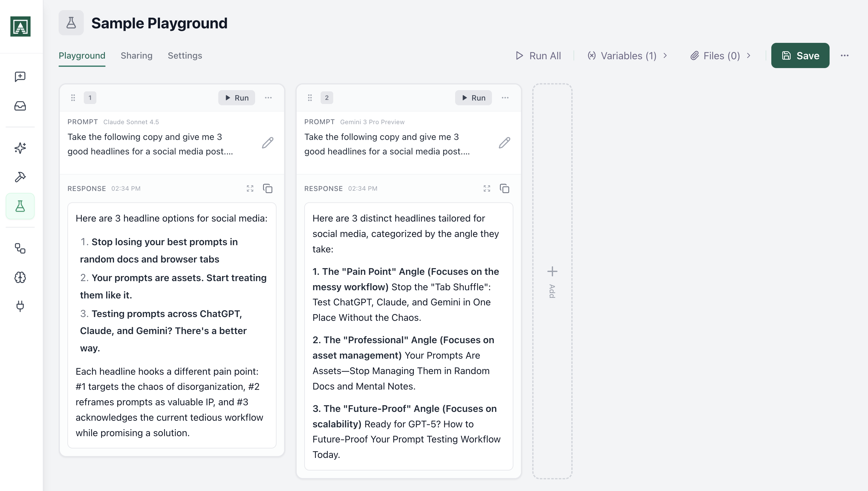This screenshot has width=868, height=491.
Task: Run prompt card 1
Action: (x=237, y=98)
